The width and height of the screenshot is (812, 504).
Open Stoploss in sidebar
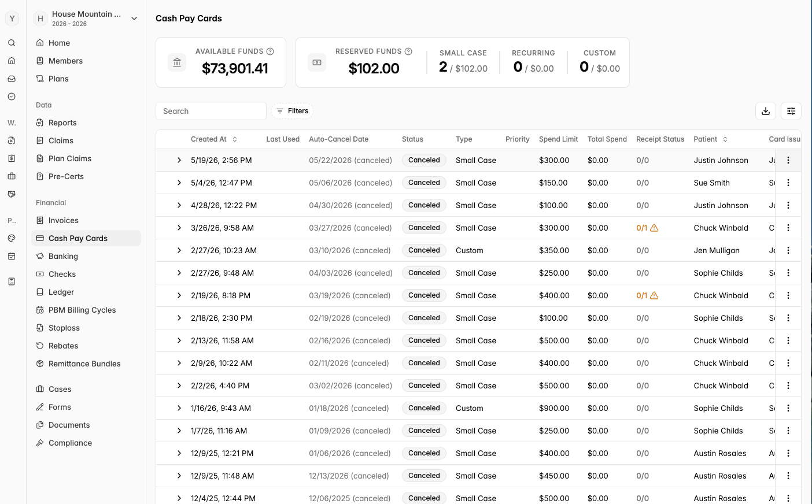pyautogui.click(x=86, y=328)
